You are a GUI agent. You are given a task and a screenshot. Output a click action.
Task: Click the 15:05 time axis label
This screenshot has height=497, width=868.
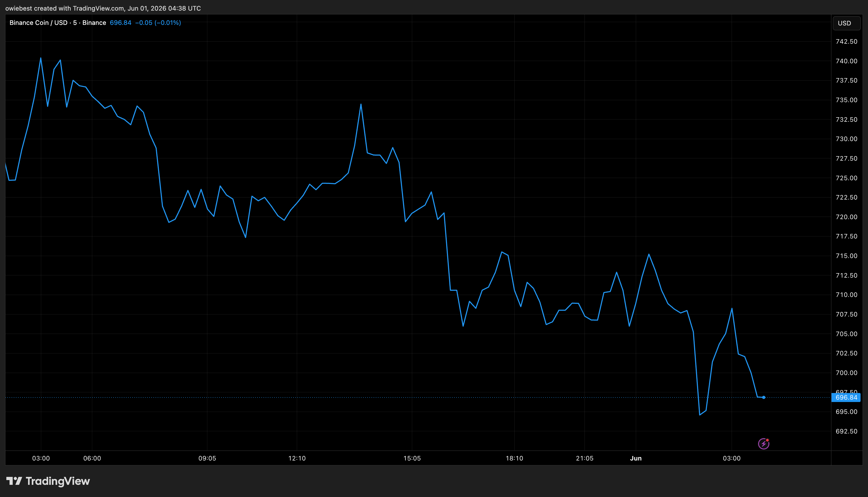point(412,458)
